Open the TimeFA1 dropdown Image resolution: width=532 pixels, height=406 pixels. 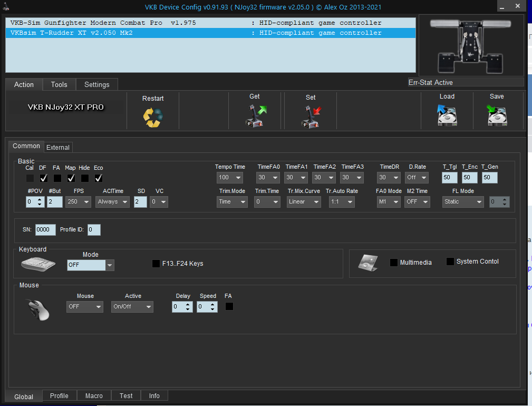pyautogui.click(x=296, y=177)
